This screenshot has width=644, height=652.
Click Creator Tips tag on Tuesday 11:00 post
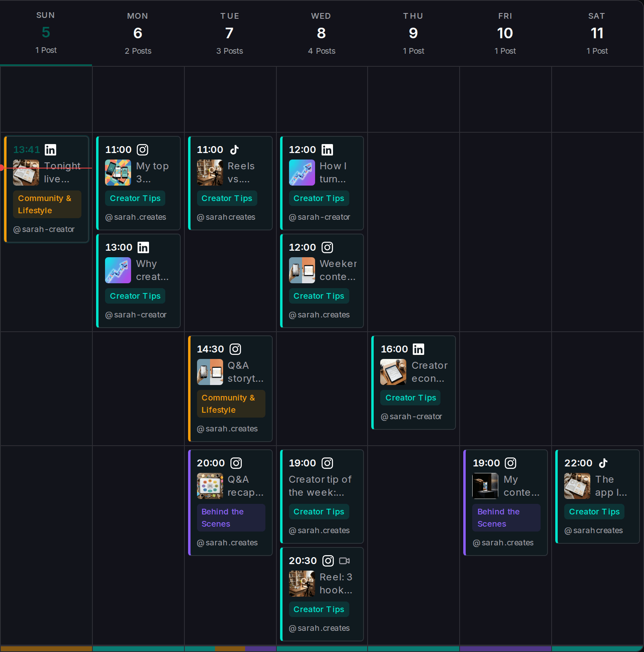[227, 198]
